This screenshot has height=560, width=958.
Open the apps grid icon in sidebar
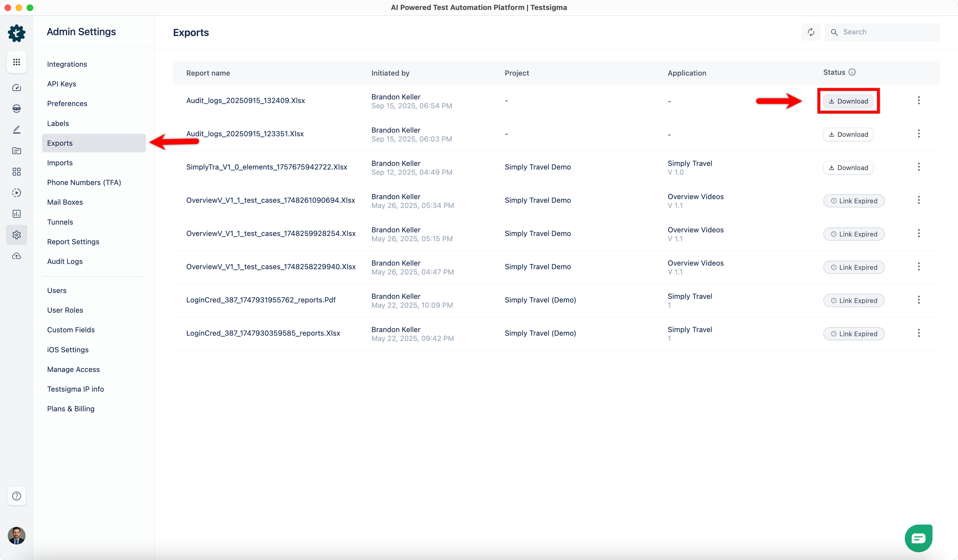pos(16,62)
